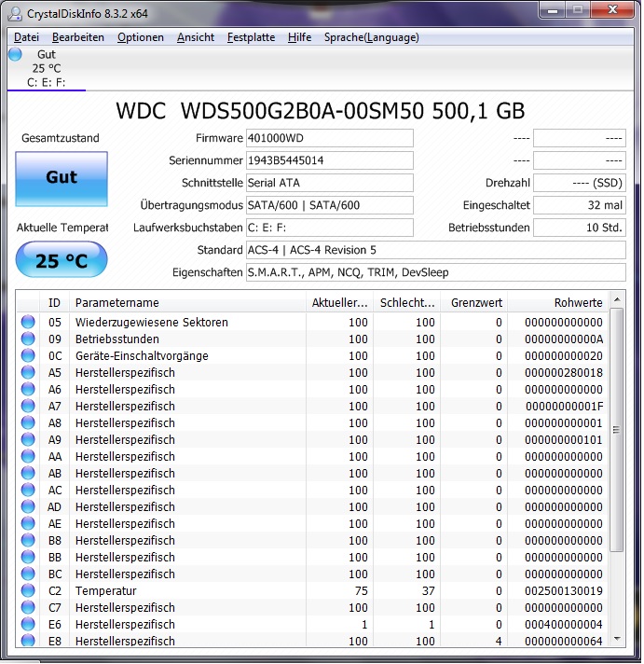Select the Geräte-Einschaltvorgänge parameter name
644x664 pixels.
tap(142, 355)
